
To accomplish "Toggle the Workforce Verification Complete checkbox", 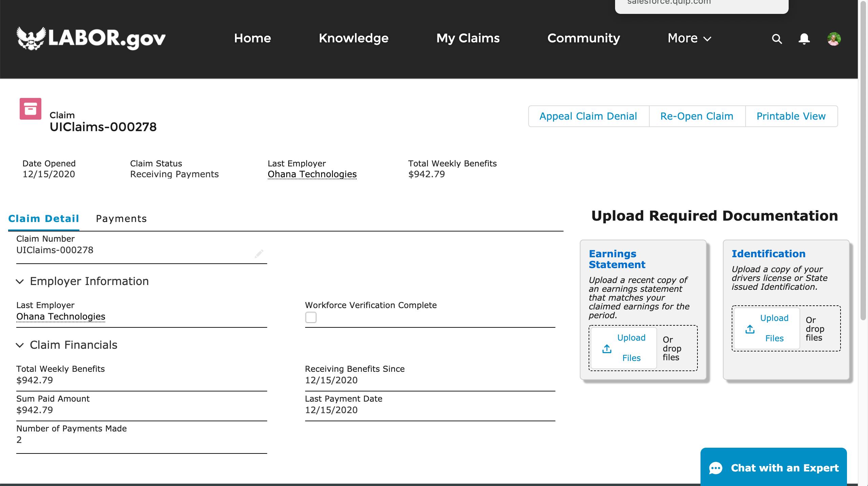I will click(311, 318).
